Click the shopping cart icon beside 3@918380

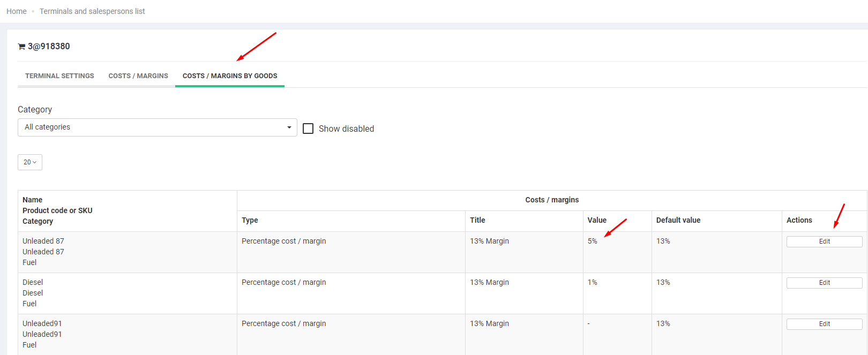[x=21, y=47]
